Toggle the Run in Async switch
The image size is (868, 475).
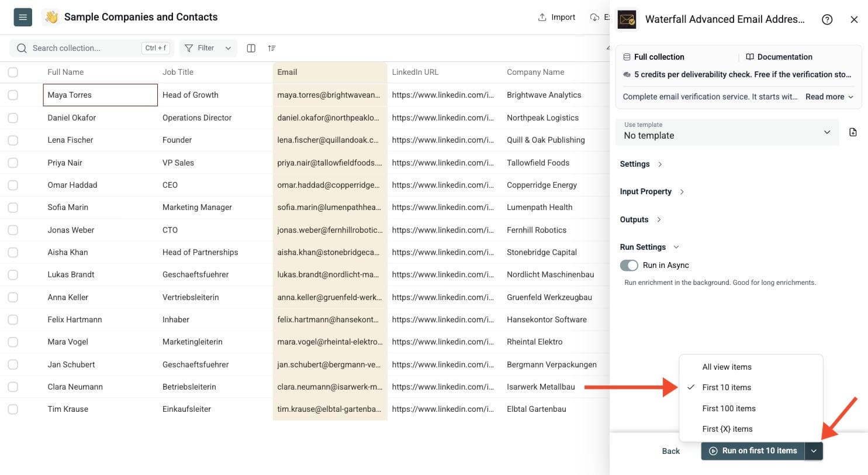(x=629, y=266)
